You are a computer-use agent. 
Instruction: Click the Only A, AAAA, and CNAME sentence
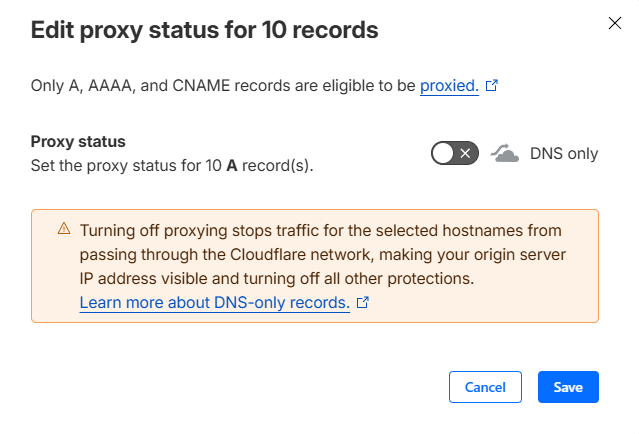[220, 87]
